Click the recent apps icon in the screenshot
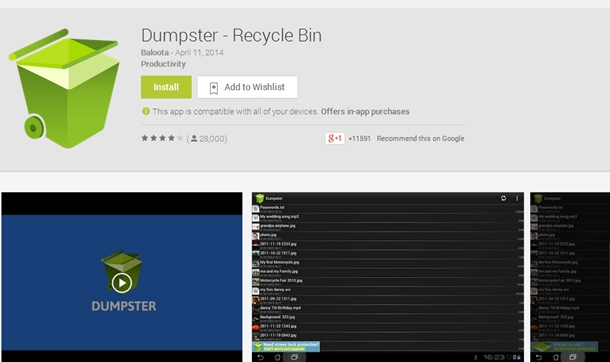 [x=294, y=357]
